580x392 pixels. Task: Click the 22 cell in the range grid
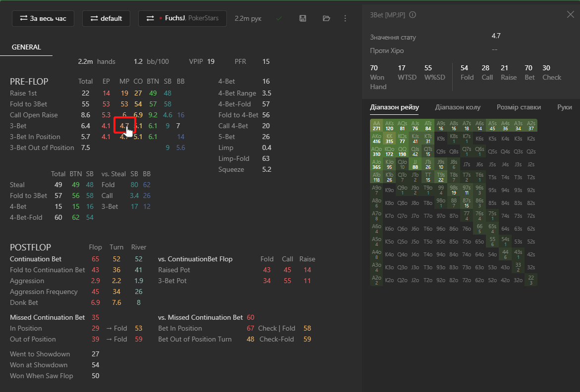531,280
